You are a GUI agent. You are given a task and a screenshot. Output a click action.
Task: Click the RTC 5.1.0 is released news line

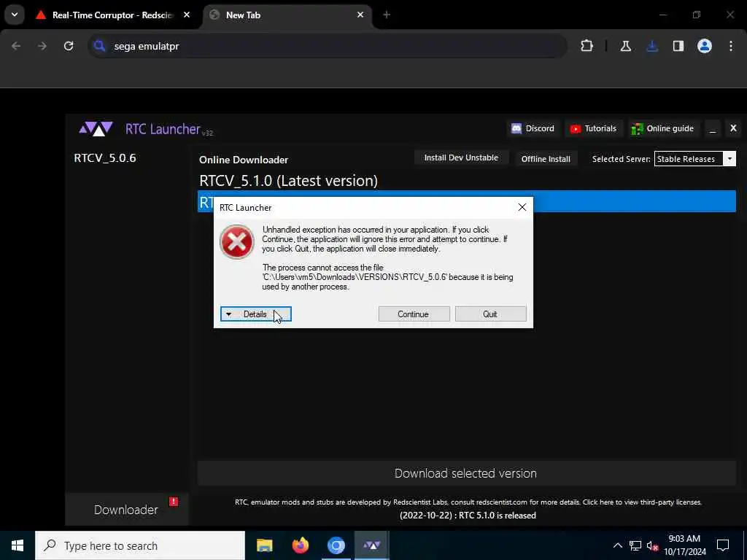coord(468,516)
